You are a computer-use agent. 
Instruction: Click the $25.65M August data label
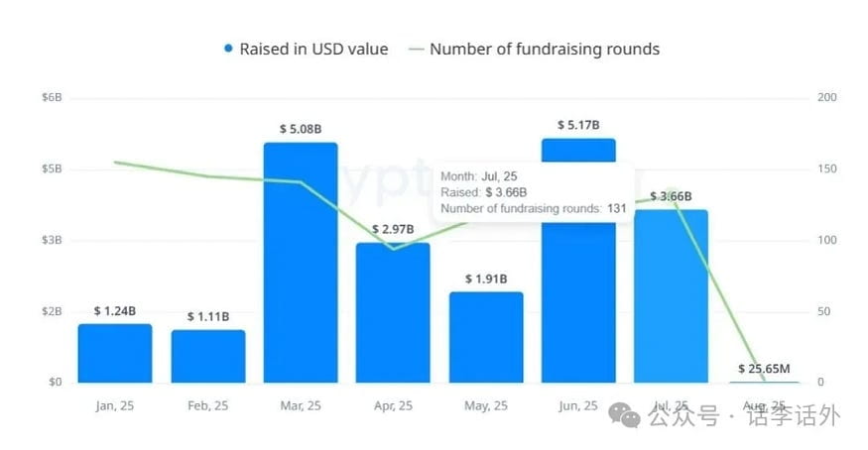click(x=764, y=368)
